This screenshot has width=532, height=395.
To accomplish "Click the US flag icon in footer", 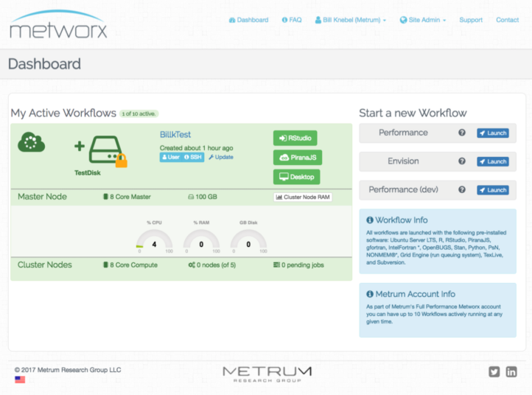I will coord(20,380).
